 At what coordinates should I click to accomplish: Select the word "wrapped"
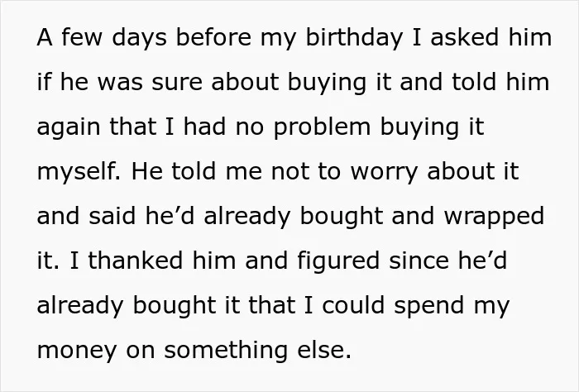click(x=494, y=217)
